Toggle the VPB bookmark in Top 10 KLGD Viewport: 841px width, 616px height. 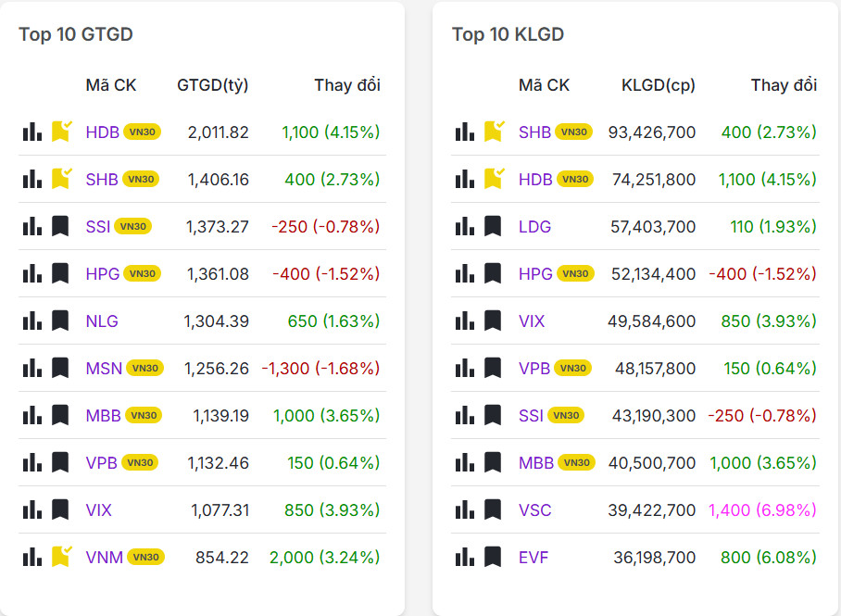(493, 368)
